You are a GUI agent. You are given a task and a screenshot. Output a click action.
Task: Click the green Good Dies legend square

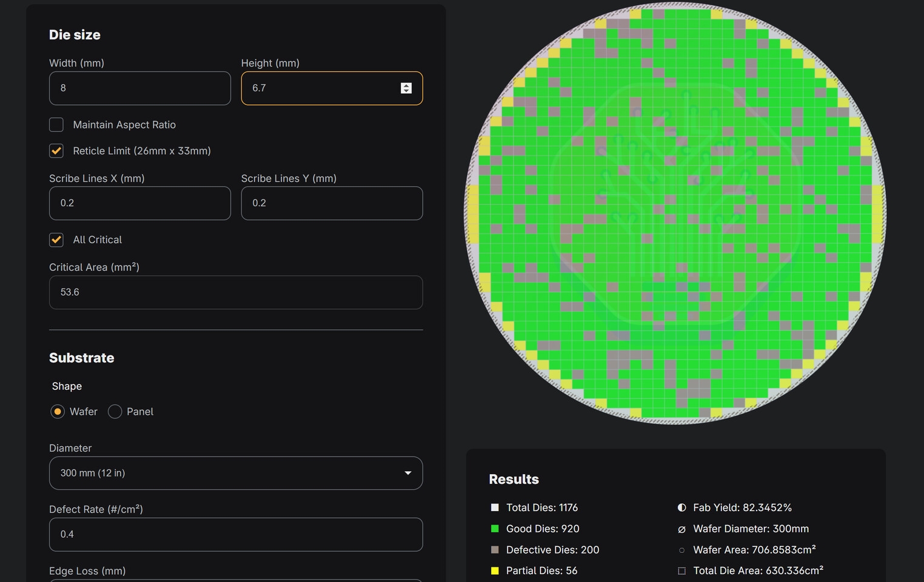coord(495,529)
